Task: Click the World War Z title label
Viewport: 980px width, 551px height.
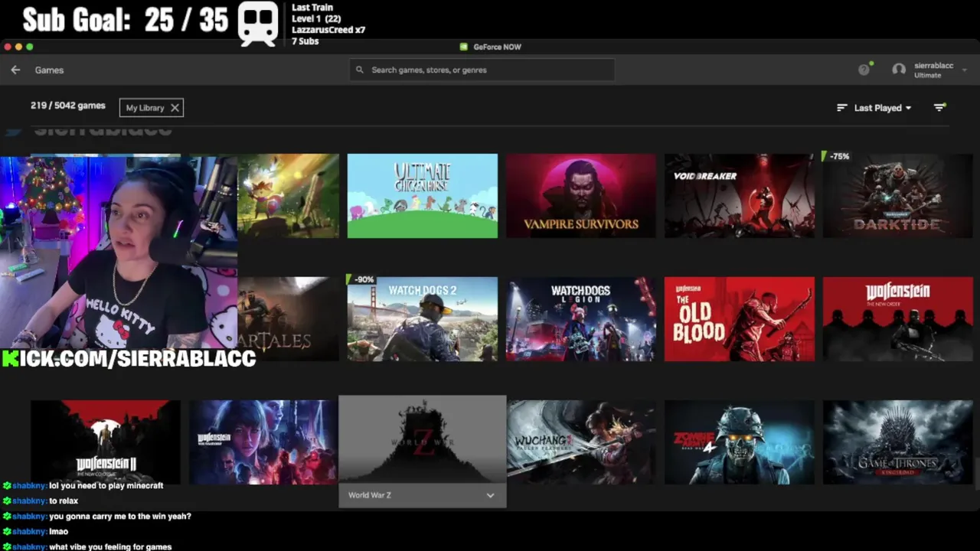Action: point(370,495)
